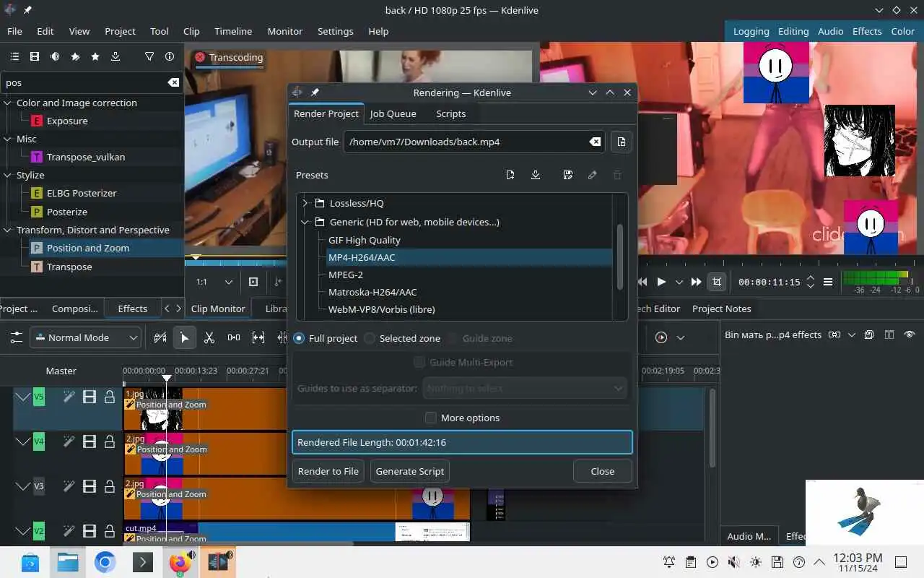Switch to the Editing workspace layout
The image size is (924, 578).
pyautogui.click(x=793, y=31)
